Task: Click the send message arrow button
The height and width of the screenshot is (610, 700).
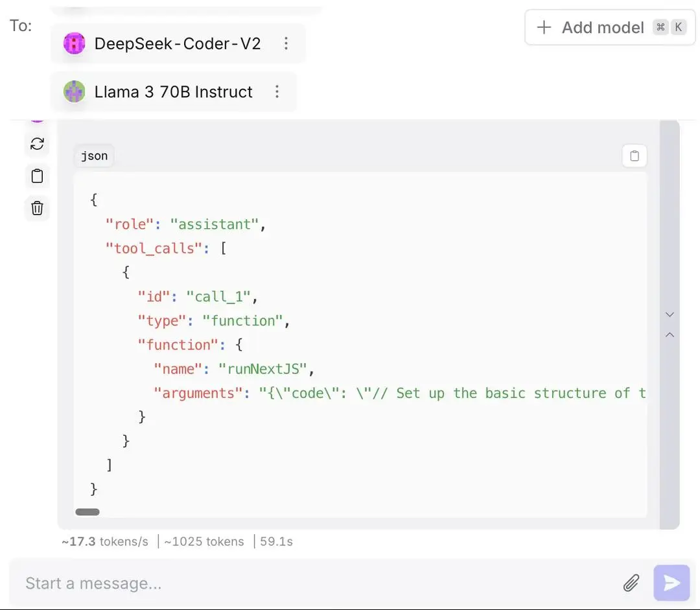Action: click(671, 583)
